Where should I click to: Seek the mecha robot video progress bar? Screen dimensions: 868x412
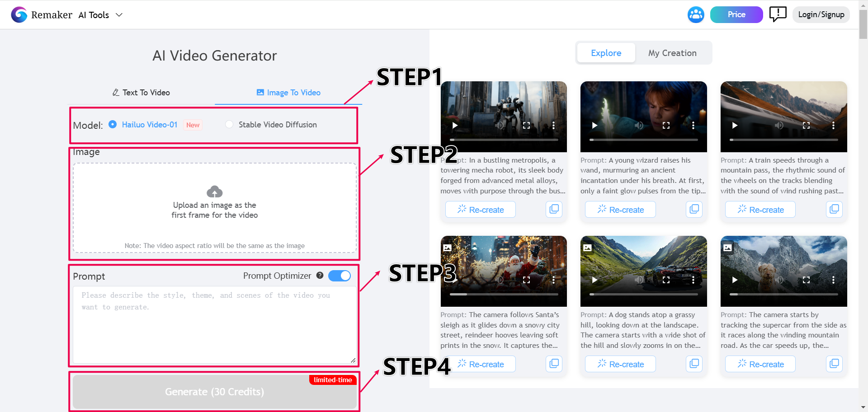click(504, 140)
